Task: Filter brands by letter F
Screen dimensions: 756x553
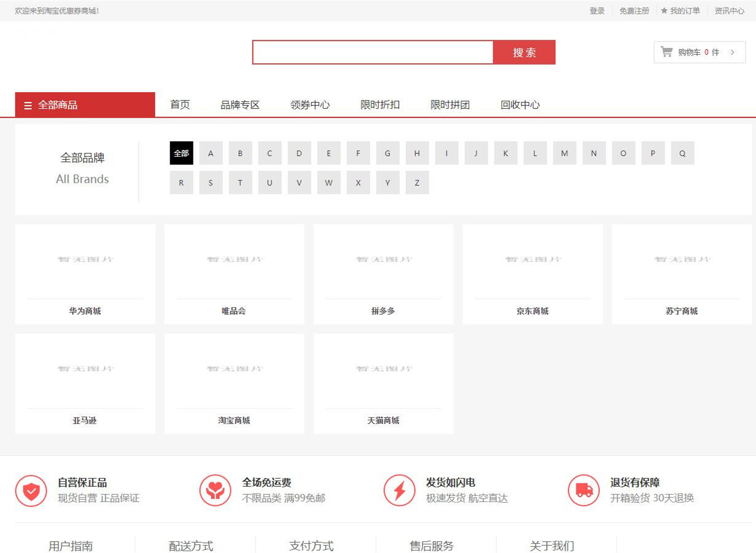Action: (358, 153)
